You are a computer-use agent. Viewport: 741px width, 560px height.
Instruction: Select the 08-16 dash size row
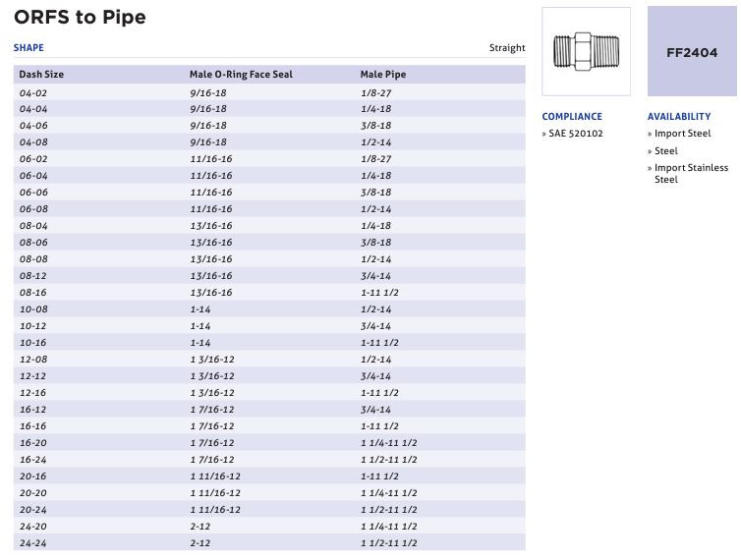click(x=269, y=293)
